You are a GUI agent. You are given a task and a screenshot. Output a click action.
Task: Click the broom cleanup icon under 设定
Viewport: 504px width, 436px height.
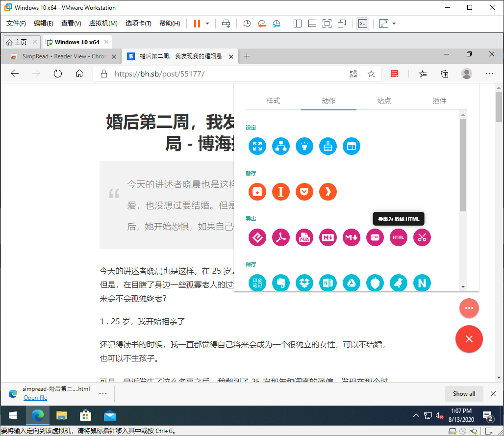[328, 146]
